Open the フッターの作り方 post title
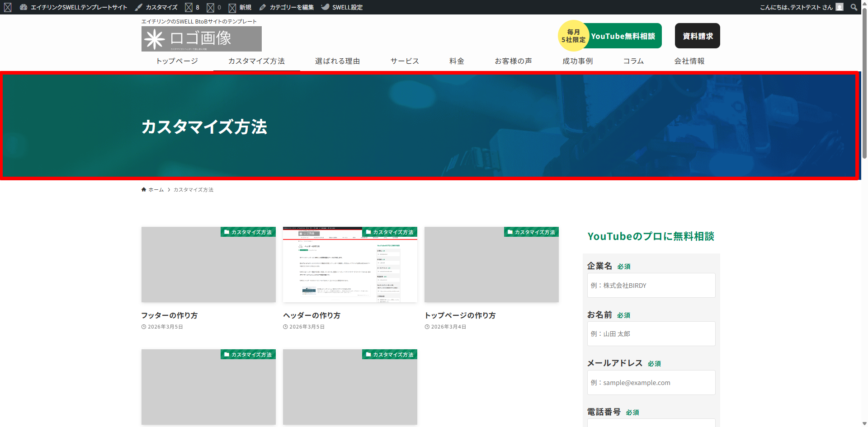 coord(170,315)
